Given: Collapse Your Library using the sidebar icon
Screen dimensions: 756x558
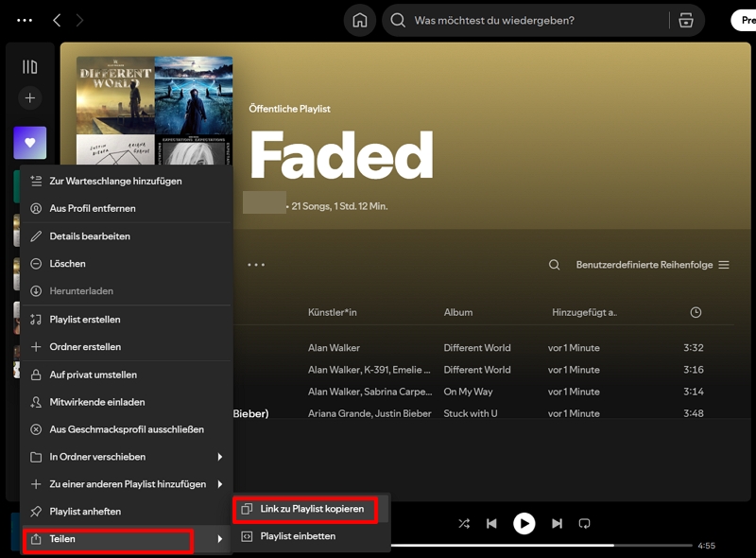Looking at the screenshot, I should (29, 64).
